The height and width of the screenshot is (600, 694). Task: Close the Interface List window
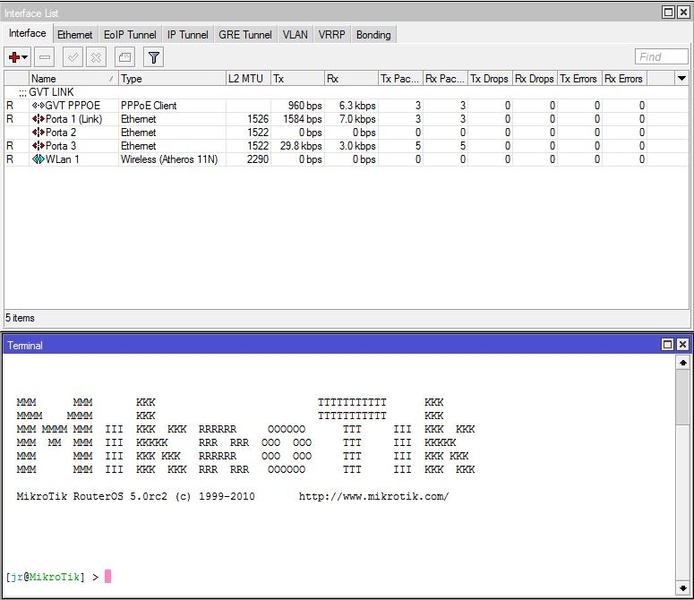[x=683, y=12]
